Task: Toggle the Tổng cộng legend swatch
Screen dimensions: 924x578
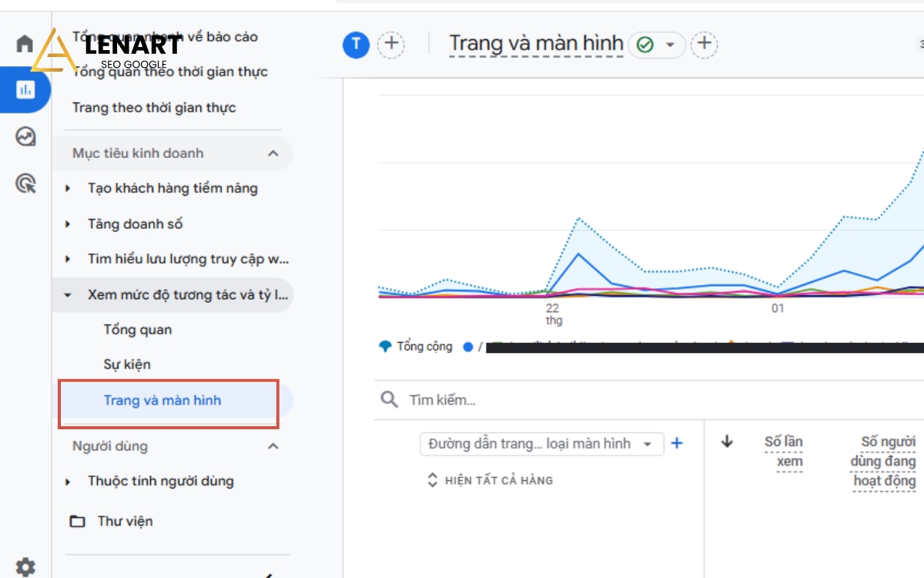Action: [386, 347]
